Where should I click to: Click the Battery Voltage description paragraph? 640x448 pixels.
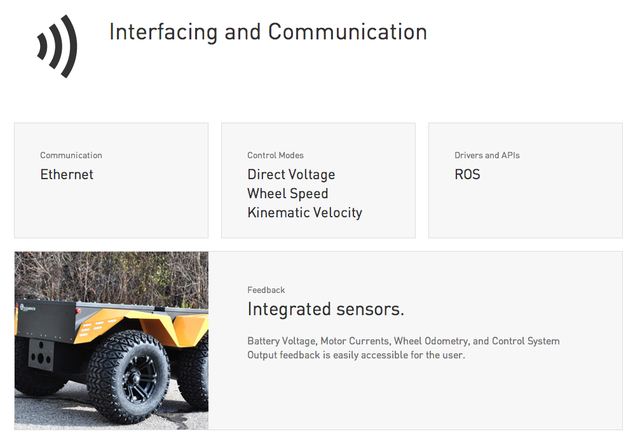tap(403, 348)
